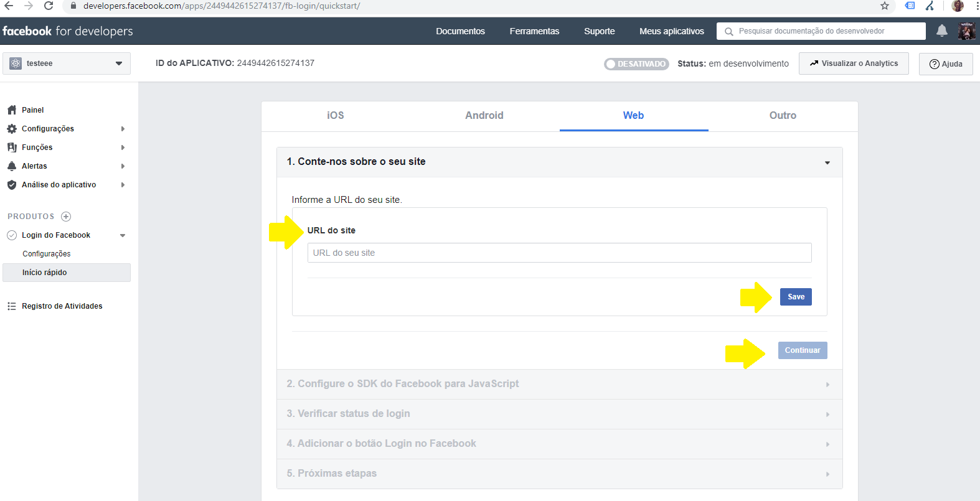This screenshot has height=501, width=980.
Task: Click the browser back arrow
Action: pos(9,6)
